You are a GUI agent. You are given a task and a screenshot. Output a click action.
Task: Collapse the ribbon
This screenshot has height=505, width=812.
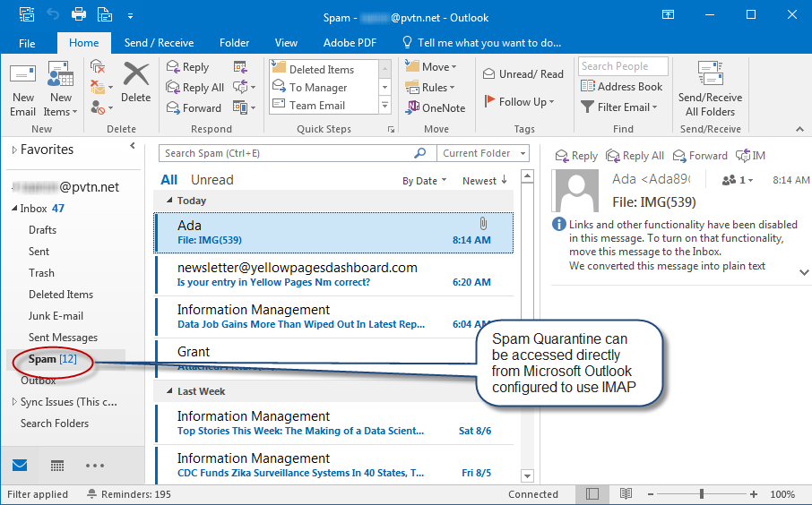coord(800,129)
